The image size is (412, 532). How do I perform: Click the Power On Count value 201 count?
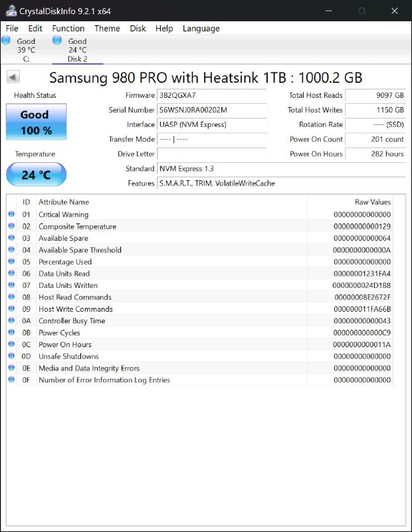375,139
